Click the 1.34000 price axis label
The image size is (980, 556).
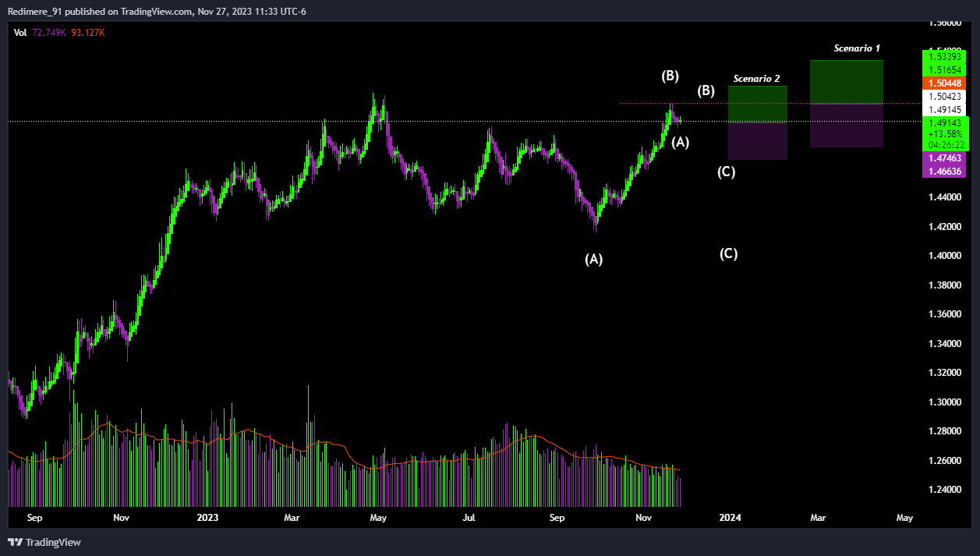944,344
